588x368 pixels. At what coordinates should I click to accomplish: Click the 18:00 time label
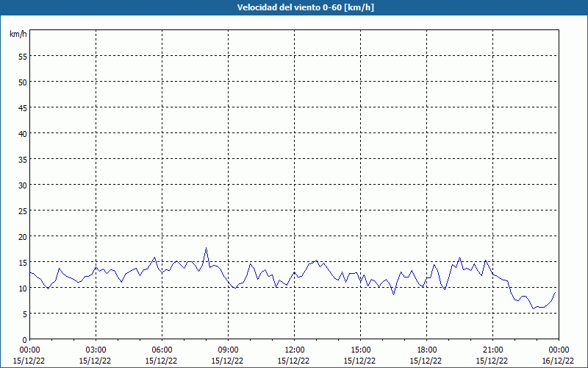pyautogui.click(x=426, y=350)
